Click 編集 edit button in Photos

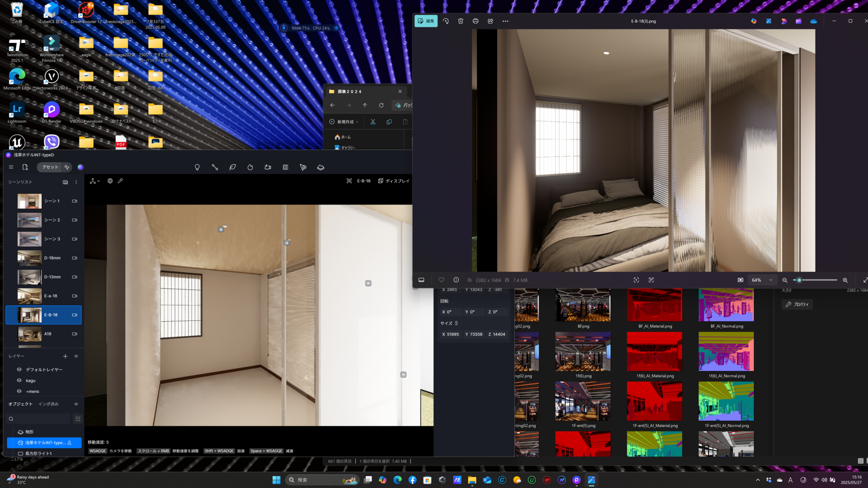tap(426, 21)
